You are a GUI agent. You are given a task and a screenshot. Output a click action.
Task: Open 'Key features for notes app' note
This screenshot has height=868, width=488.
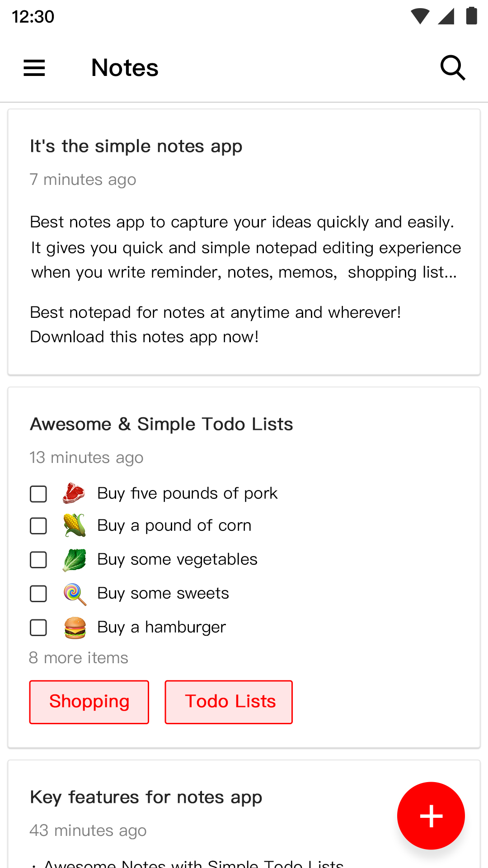coord(146,797)
